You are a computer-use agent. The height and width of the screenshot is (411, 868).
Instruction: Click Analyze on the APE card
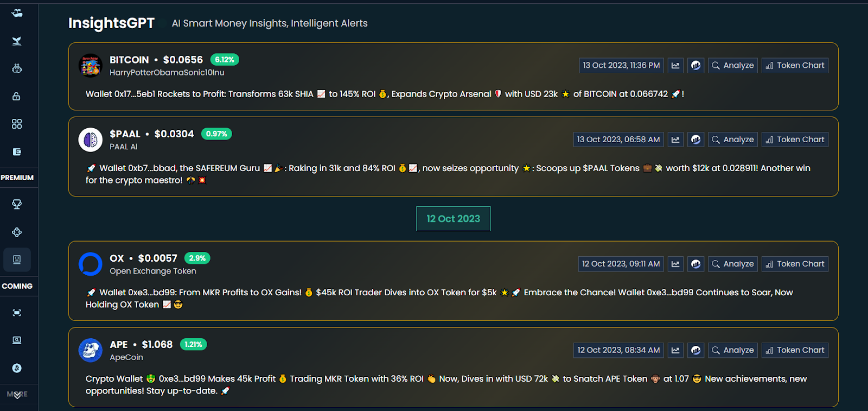pyautogui.click(x=733, y=350)
